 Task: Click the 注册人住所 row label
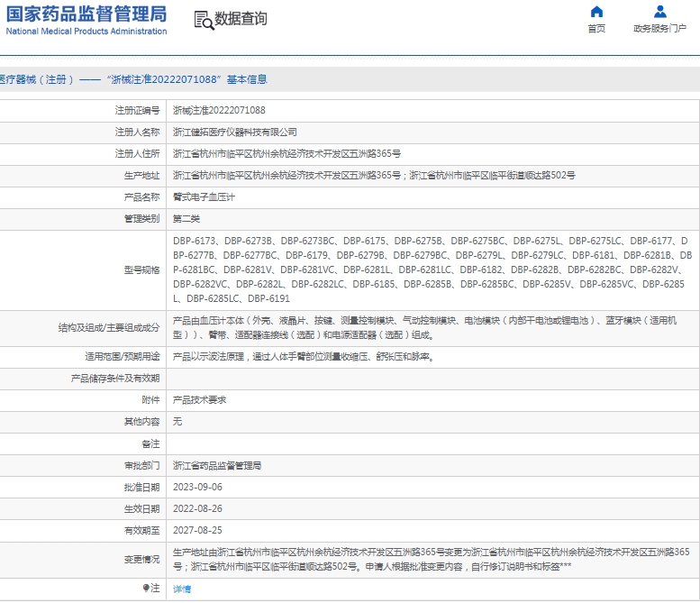tap(137, 154)
